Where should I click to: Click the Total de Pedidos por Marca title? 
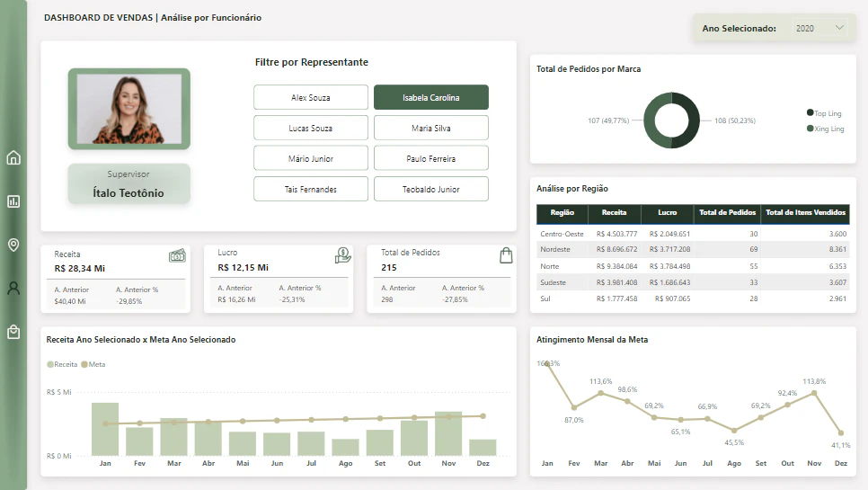tap(589, 69)
